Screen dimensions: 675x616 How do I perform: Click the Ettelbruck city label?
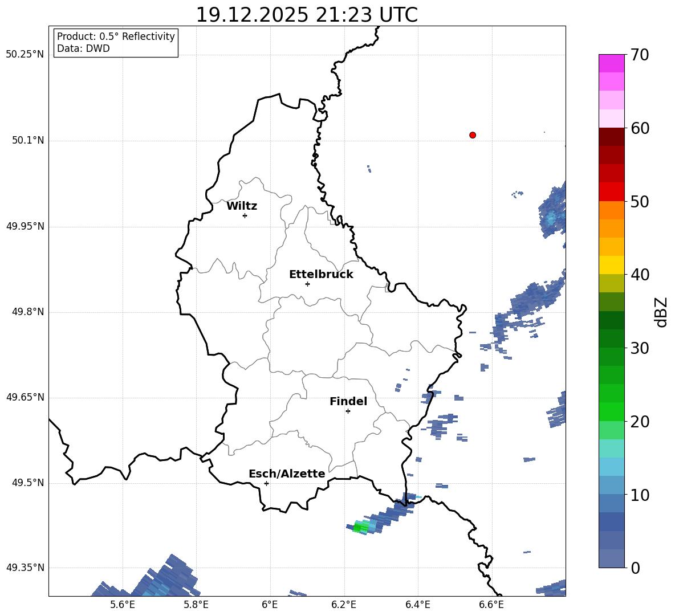pos(321,275)
